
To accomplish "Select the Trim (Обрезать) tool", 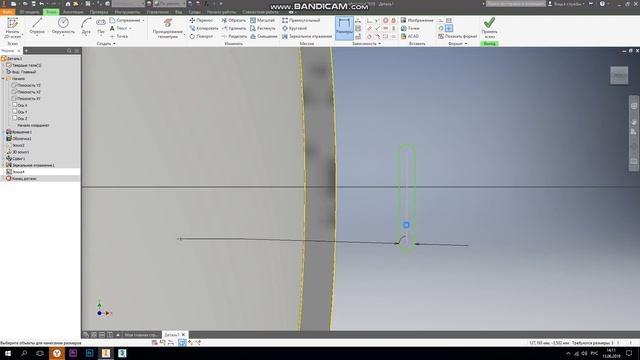I will [234, 20].
